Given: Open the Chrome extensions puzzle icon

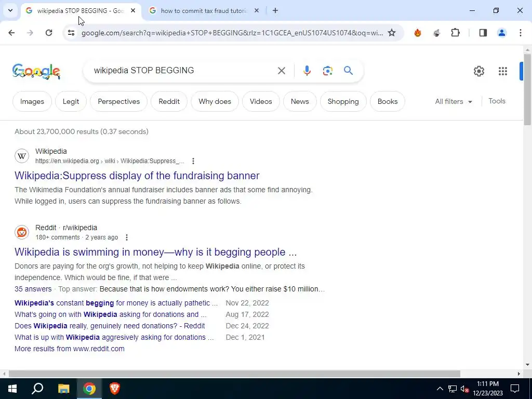Looking at the screenshot, I should click(455, 33).
